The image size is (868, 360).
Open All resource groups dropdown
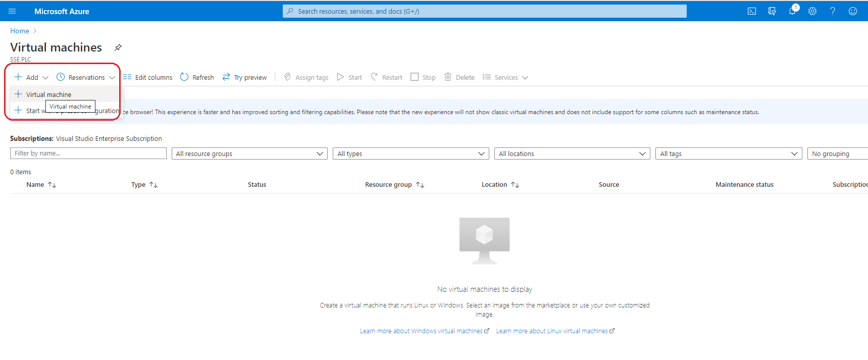(x=249, y=153)
